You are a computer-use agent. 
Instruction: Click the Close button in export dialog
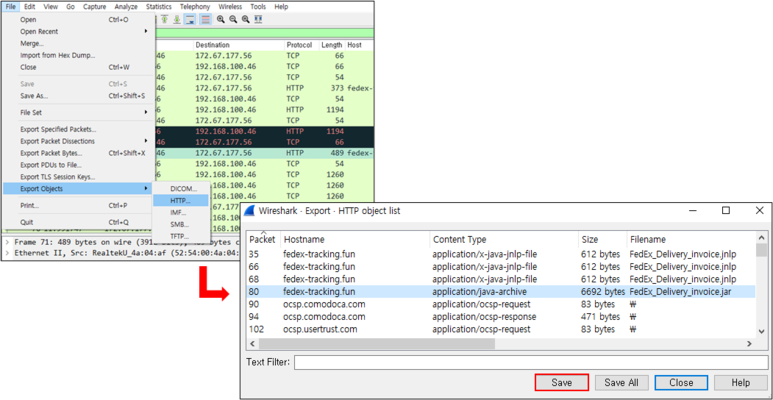tap(681, 383)
